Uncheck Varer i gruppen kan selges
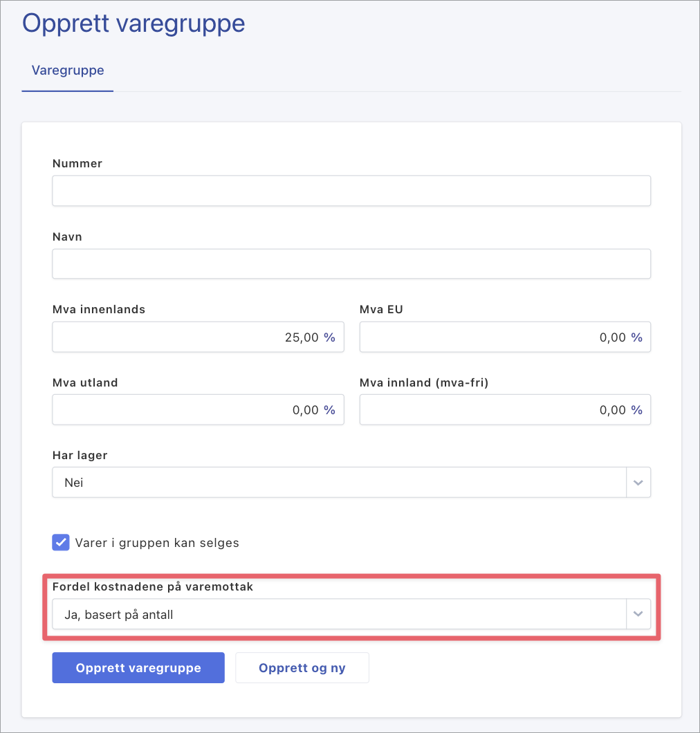The image size is (700, 733). click(61, 542)
